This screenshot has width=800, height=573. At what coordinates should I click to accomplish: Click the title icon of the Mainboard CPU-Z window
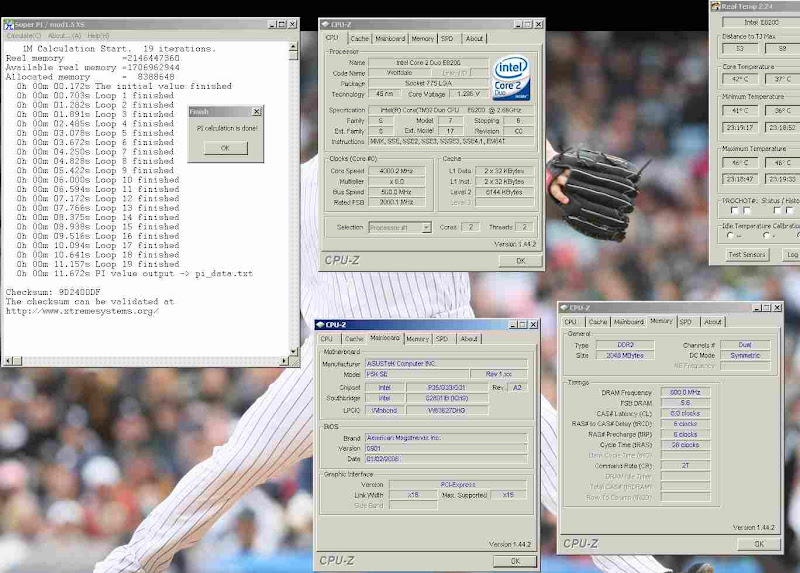click(320, 325)
